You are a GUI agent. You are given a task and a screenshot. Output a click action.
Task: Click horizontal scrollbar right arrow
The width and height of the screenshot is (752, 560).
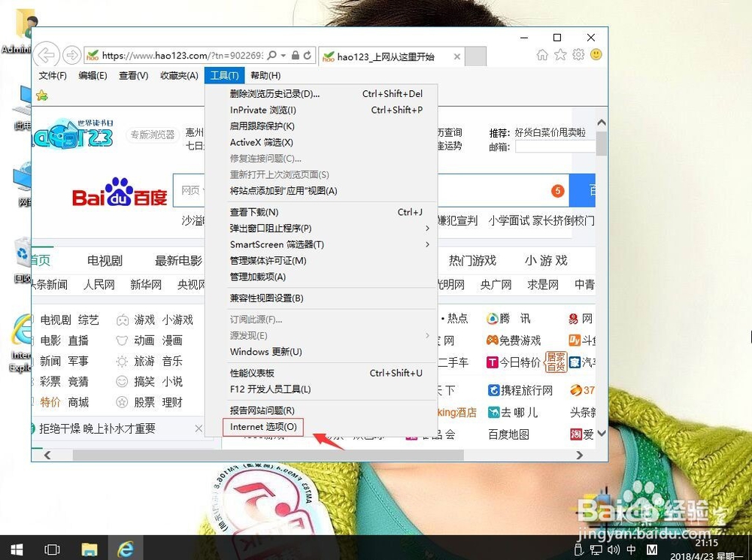(x=580, y=455)
